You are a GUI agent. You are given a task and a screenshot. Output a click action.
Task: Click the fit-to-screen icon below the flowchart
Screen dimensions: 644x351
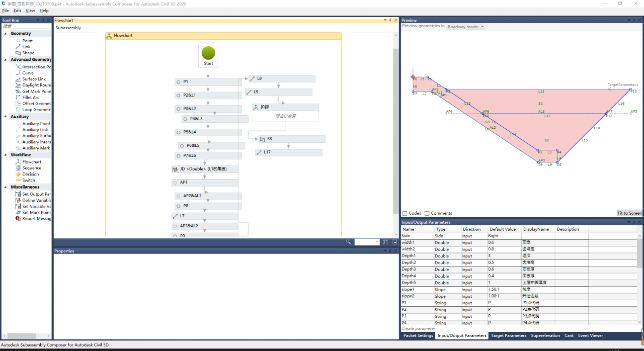click(385, 242)
